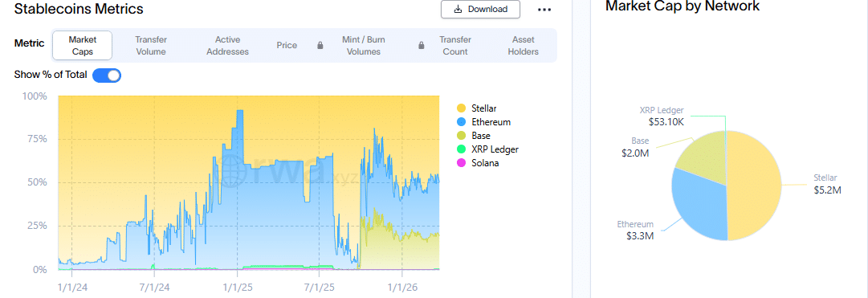Choose the Asset Holders metric

[523, 46]
